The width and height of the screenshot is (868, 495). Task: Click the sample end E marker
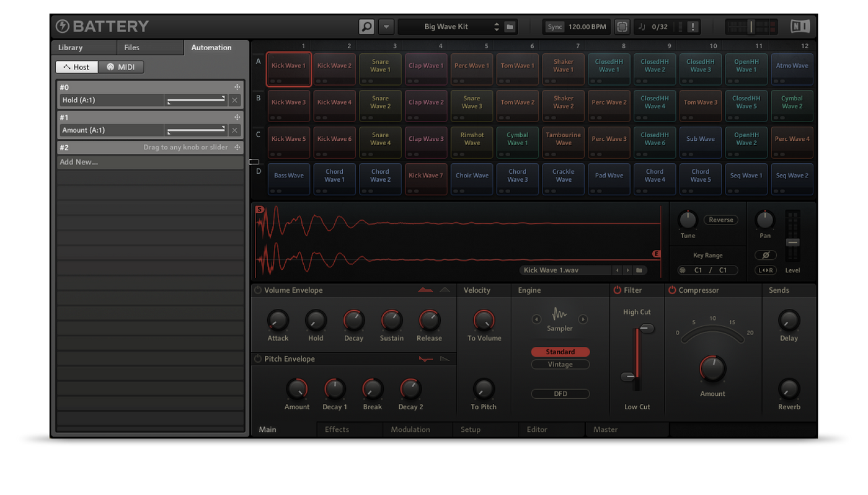point(656,254)
